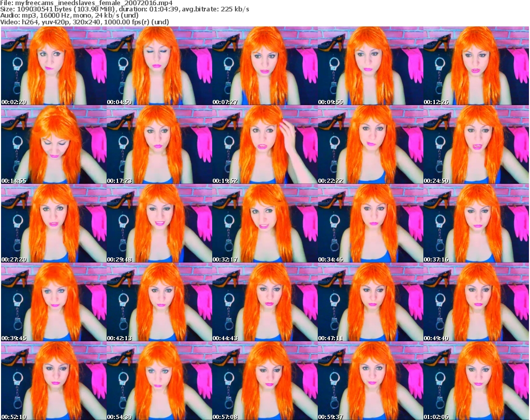Click the Size and duration info line

click(125, 9)
